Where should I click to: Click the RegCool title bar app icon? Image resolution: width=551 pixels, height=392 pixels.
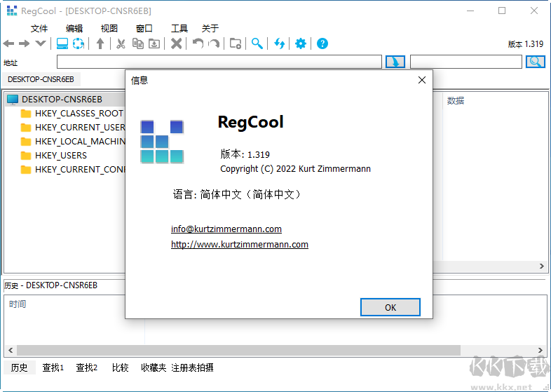(12, 11)
